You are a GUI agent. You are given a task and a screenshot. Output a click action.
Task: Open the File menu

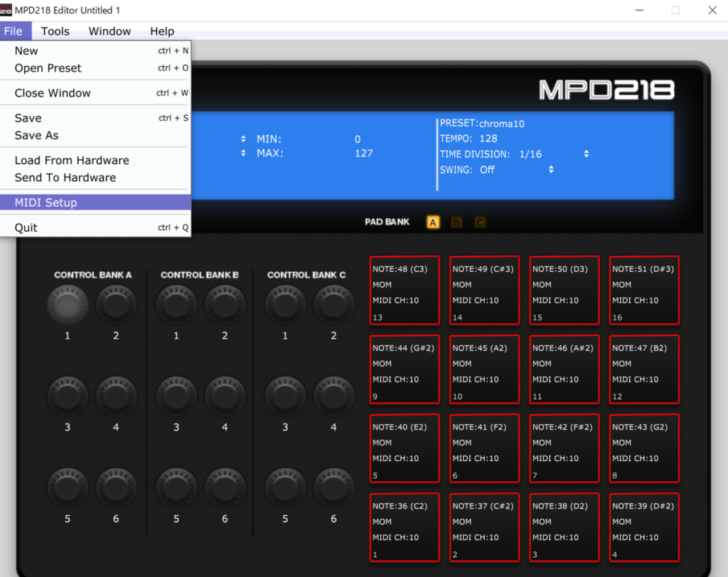[x=14, y=31]
